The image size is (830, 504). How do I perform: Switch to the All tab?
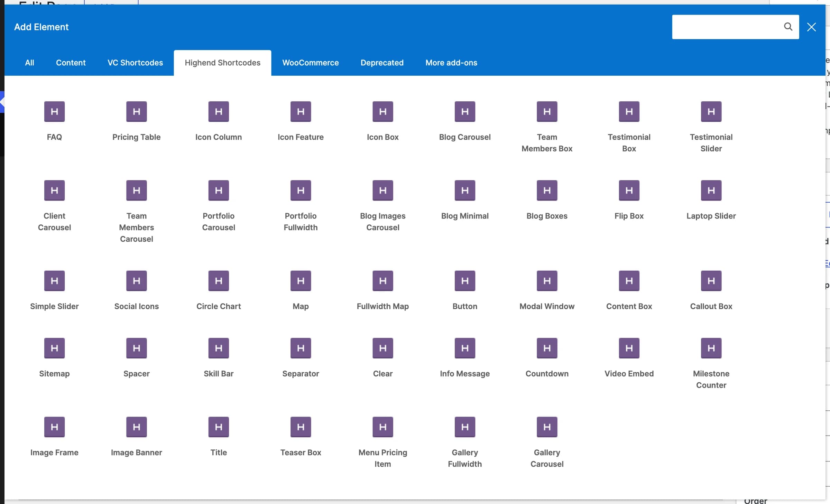29,63
